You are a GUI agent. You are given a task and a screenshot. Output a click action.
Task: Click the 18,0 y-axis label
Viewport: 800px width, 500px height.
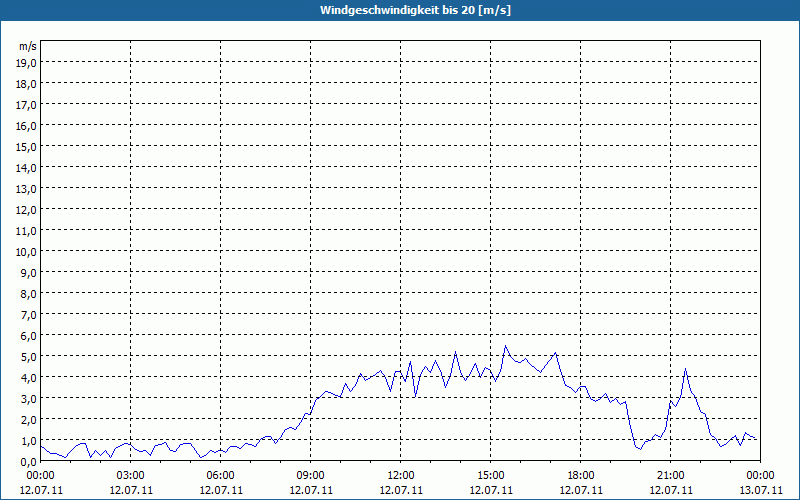tap(27, 84)
